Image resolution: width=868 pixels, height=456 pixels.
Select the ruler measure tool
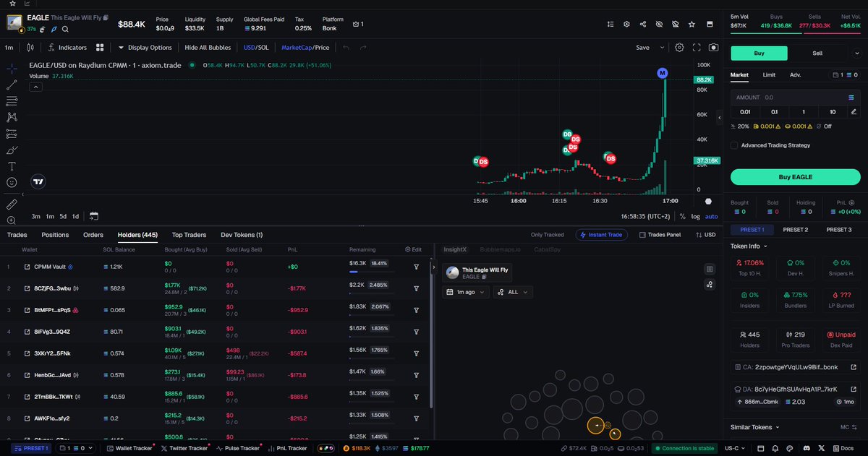tap(12, 205)
